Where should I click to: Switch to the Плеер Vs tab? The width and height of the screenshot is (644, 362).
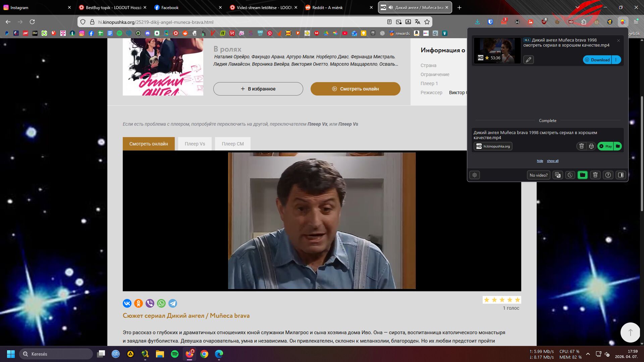(195, 144)
